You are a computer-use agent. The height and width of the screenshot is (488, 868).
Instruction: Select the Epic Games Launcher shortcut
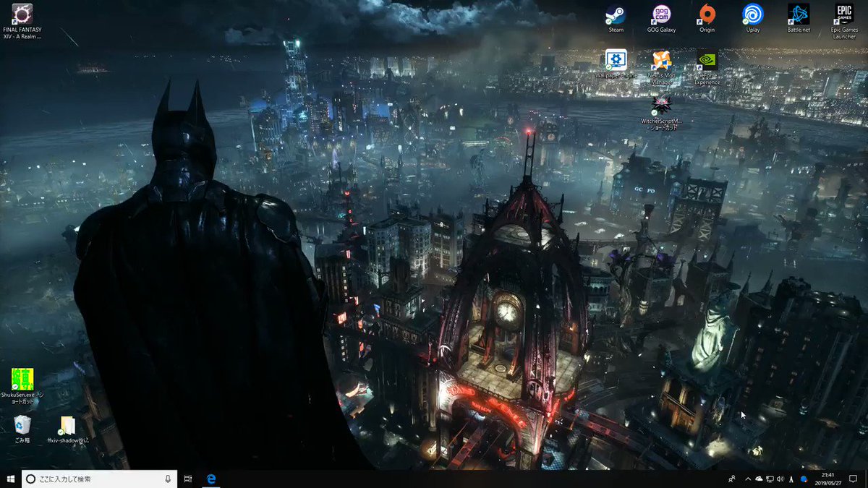[844, 21]
